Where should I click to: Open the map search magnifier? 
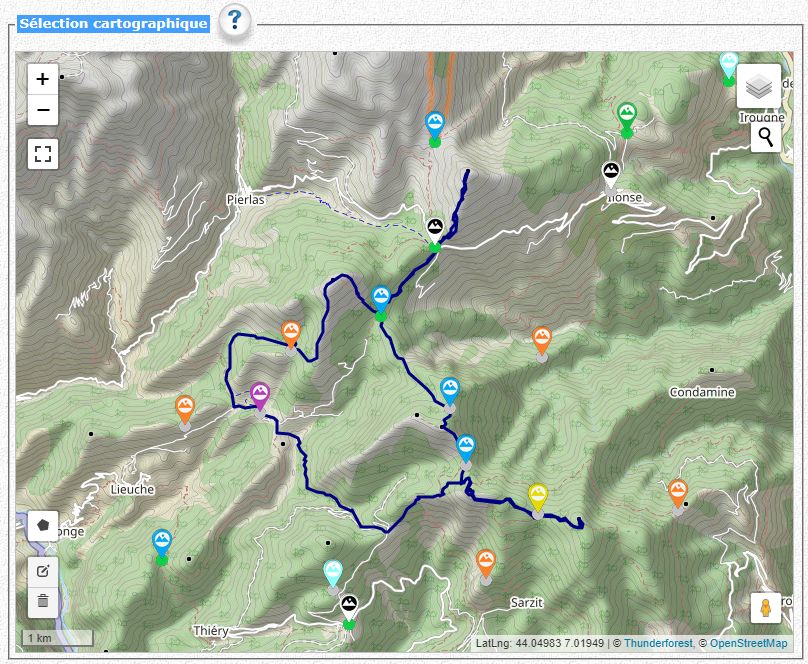(x=766, y=137)
